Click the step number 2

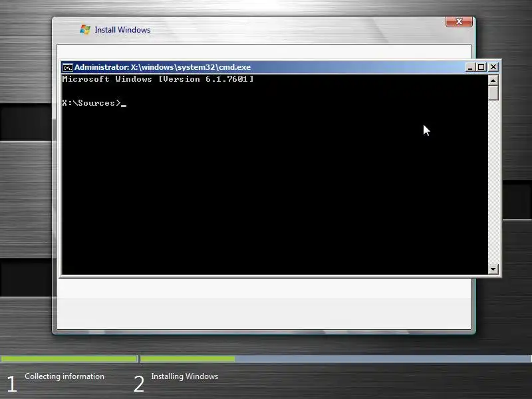pos(139,384)
